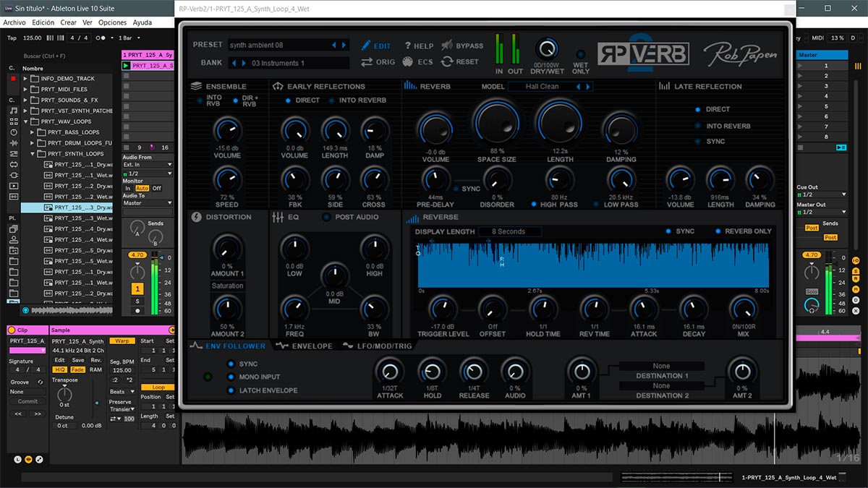Open the Audio To Master dropdown
This screenshot has width=868, height=488.
[x=148, y=203]
